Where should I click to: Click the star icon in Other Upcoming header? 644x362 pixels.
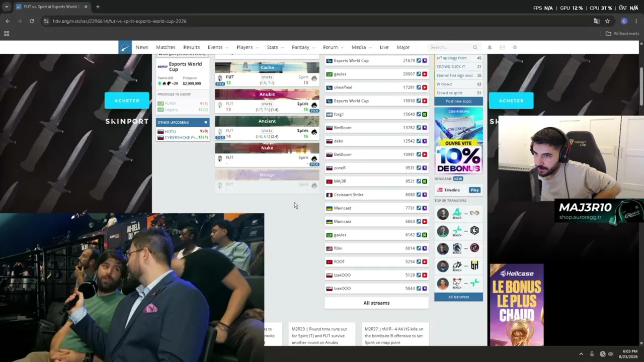(x=205, y=122)
